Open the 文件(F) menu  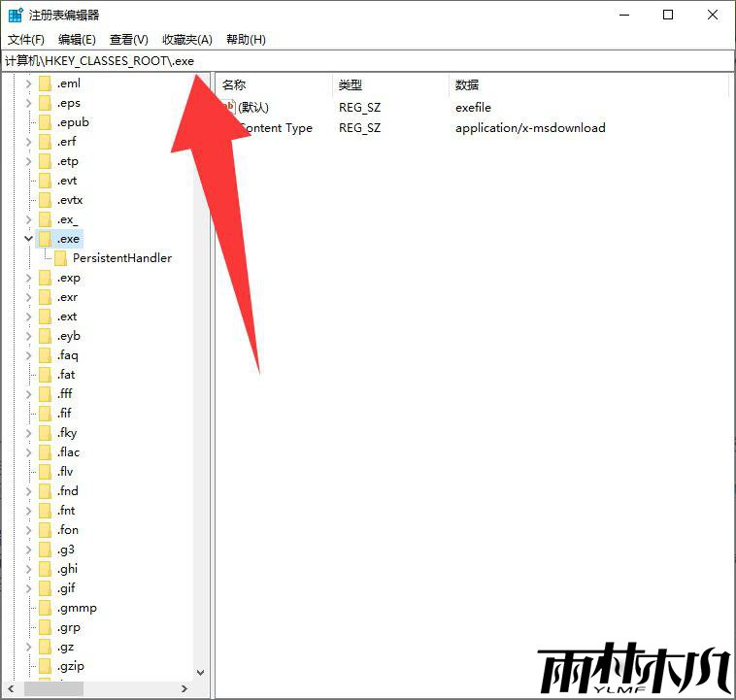click(x=26, y=40)
